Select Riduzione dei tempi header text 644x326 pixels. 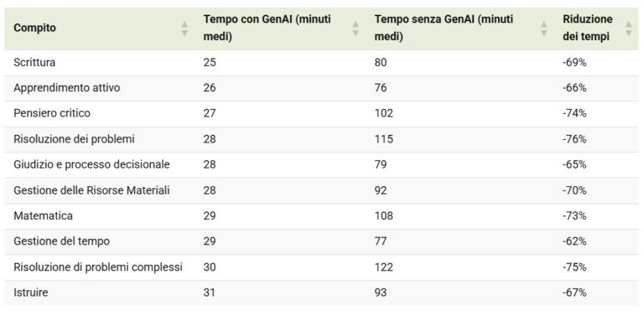(x=587, y=28)
